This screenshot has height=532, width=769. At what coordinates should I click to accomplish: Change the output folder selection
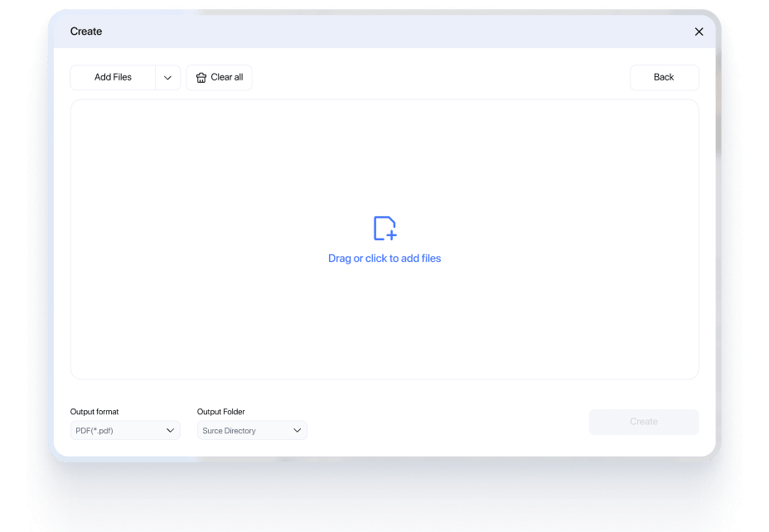(251, 430)
